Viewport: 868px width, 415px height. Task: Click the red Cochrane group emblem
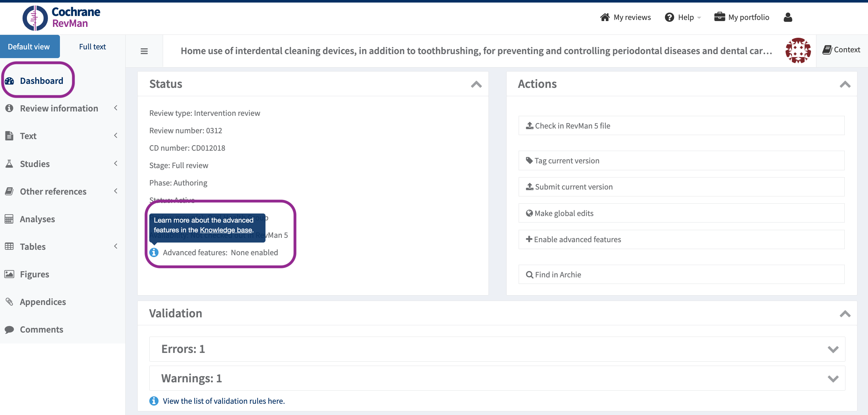point(798,50)
